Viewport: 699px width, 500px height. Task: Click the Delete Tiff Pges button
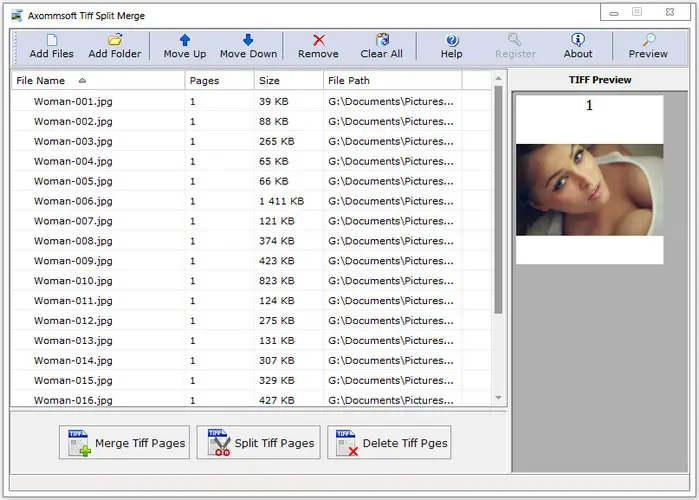click(x=388, y=443)
